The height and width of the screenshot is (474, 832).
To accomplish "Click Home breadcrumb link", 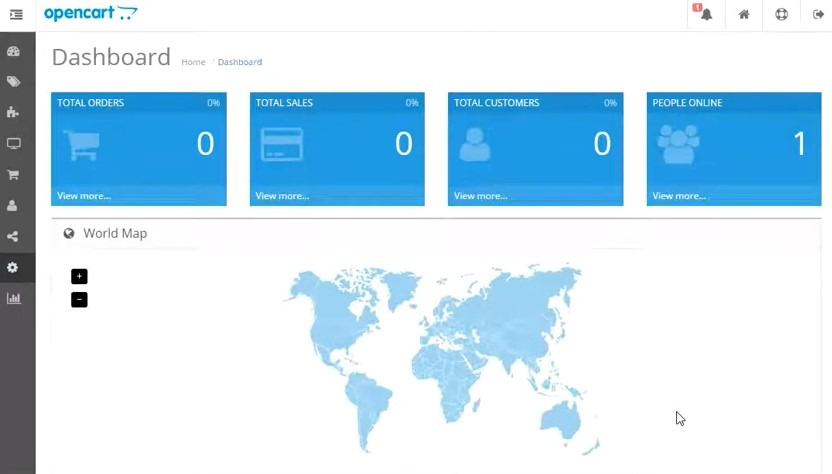I will [193, 62].
